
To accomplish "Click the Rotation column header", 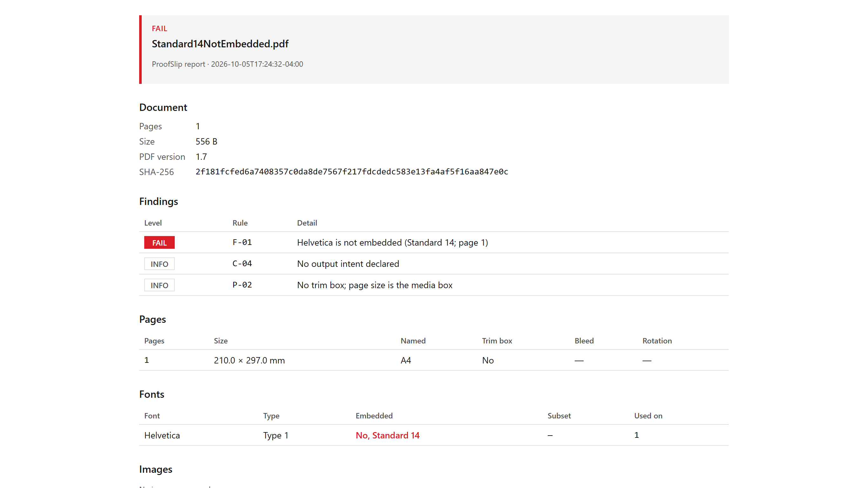I will pyautogui.click(x=657, y=341).
